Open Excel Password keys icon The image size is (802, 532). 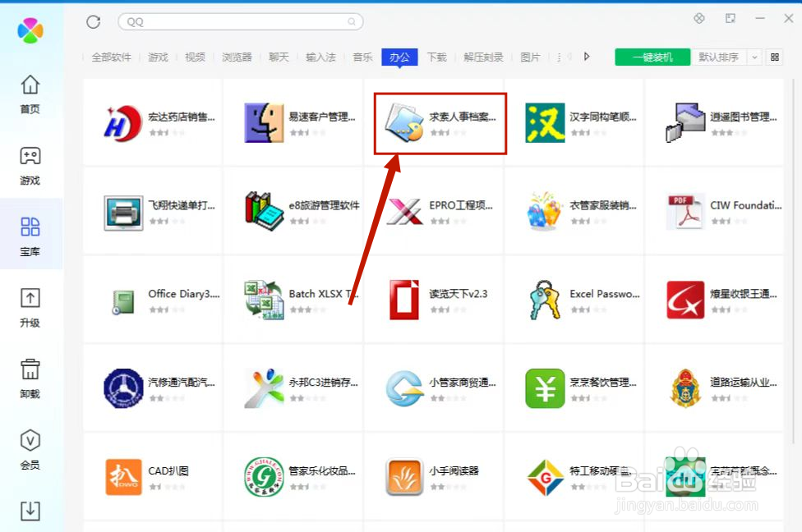pos(545,300)
